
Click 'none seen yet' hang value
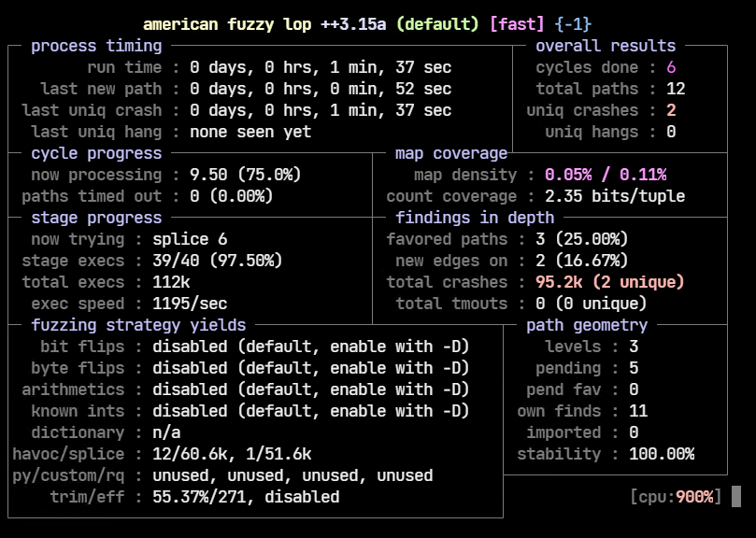pos(250,132)
